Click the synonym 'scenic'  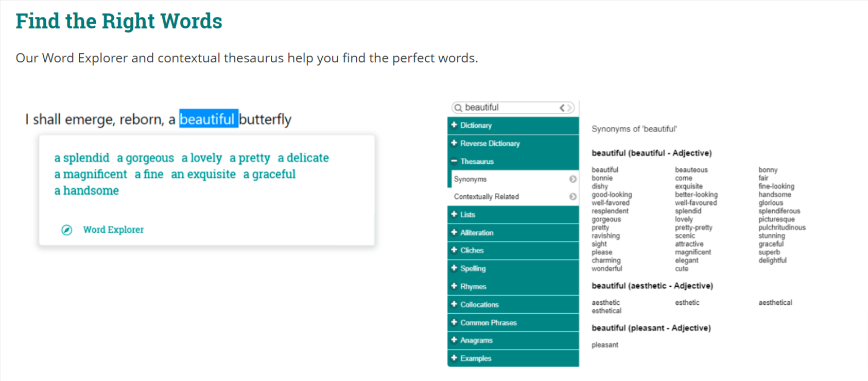point(685,236)
